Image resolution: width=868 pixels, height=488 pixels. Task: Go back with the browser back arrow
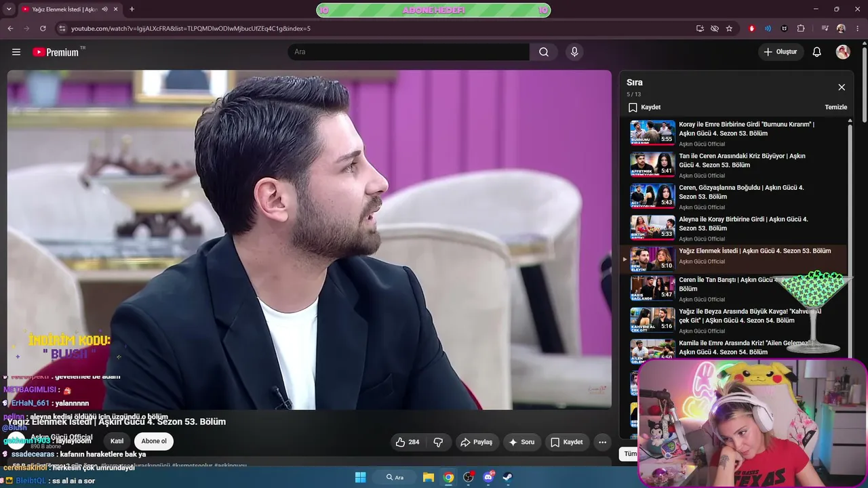(10, 28)
